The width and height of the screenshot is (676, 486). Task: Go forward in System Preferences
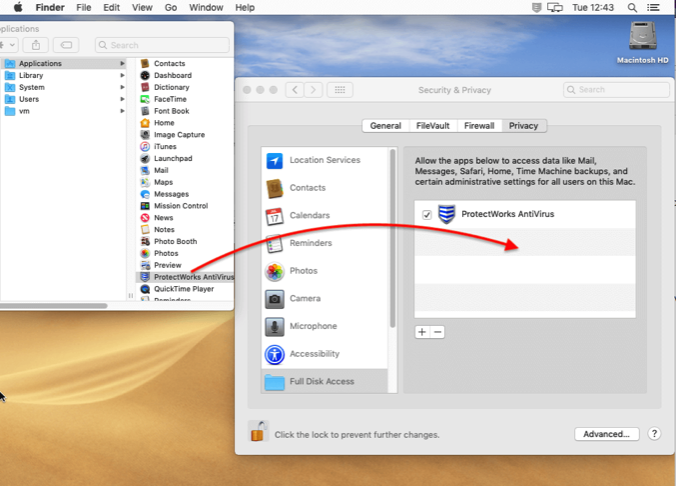313,90
